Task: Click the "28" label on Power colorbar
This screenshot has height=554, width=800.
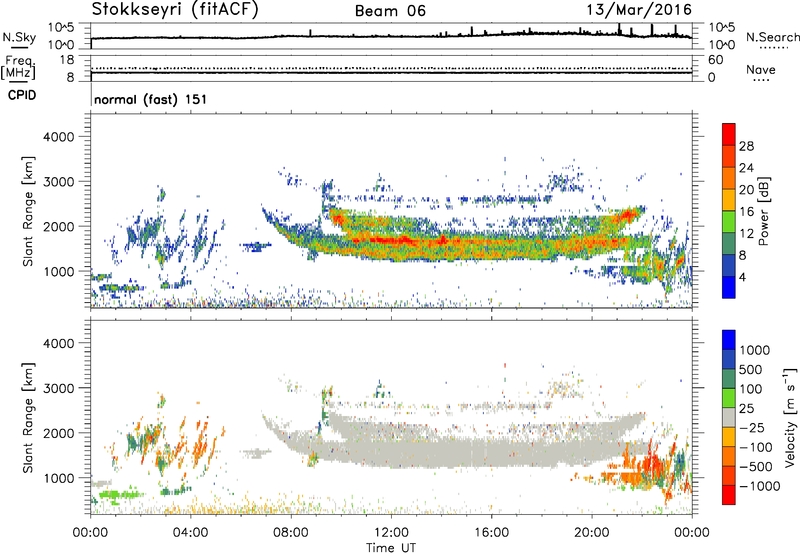Action: point(746,146)
